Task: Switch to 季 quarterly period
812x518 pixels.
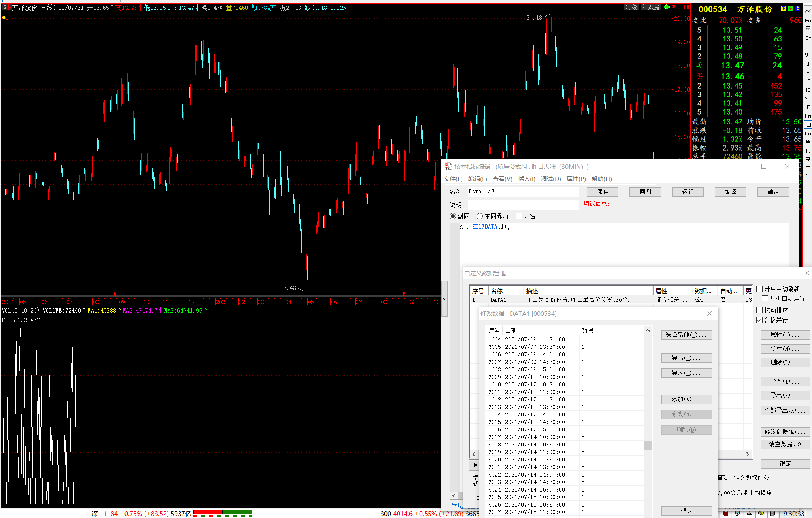Action: 808,159
